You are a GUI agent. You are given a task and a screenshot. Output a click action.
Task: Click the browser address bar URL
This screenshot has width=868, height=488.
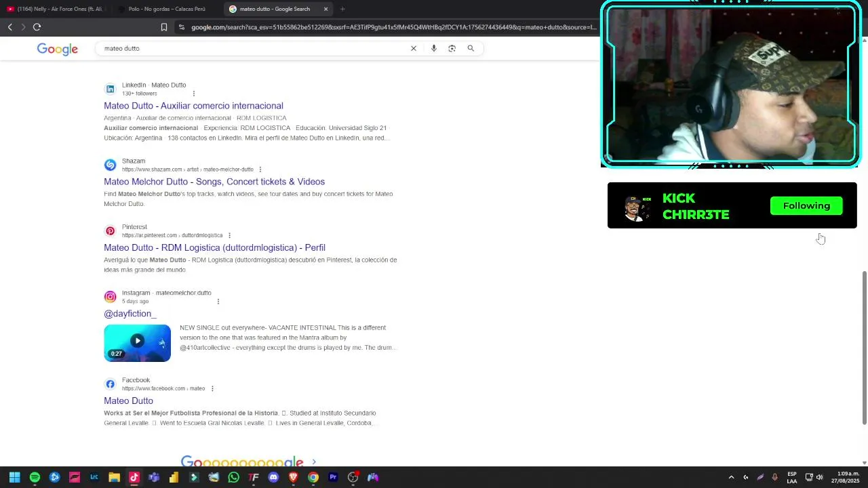pyautogui.click(x=393, y=27)
